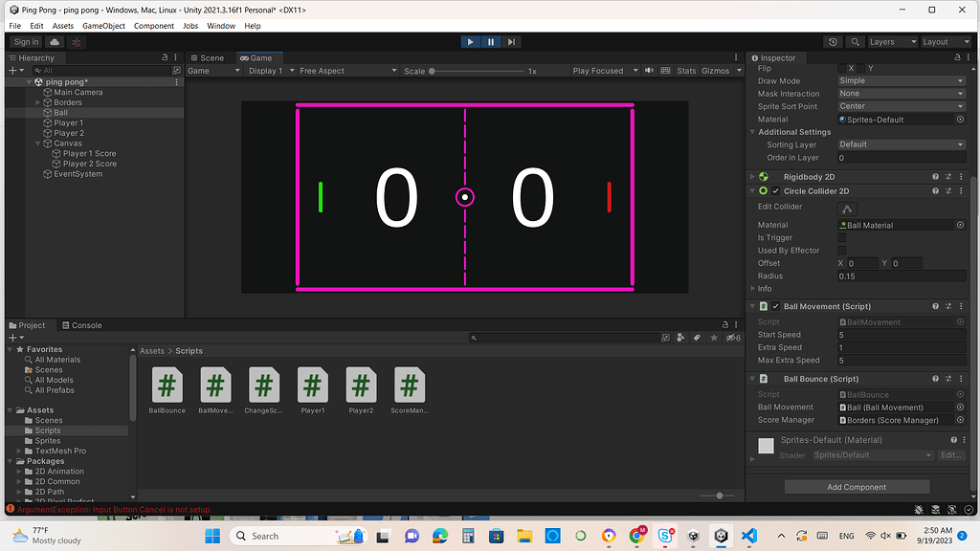Open the cloud services icon

click(x=55, y=42)
